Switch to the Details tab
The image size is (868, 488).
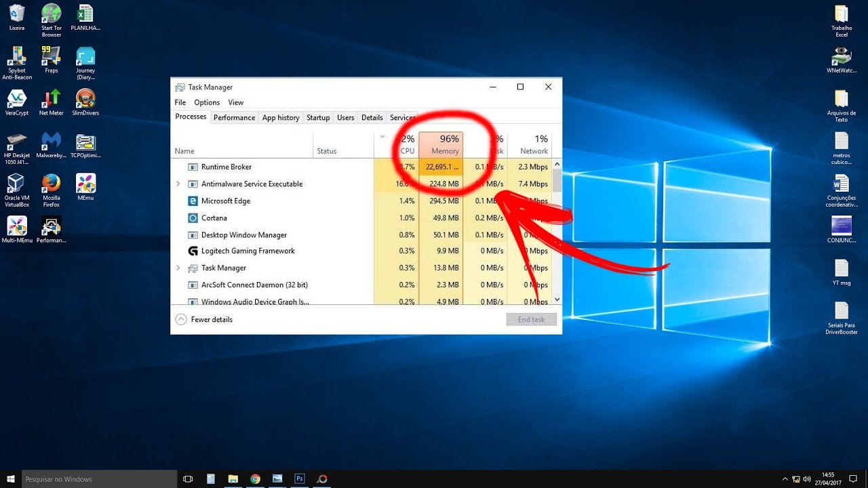click(372, 117)
